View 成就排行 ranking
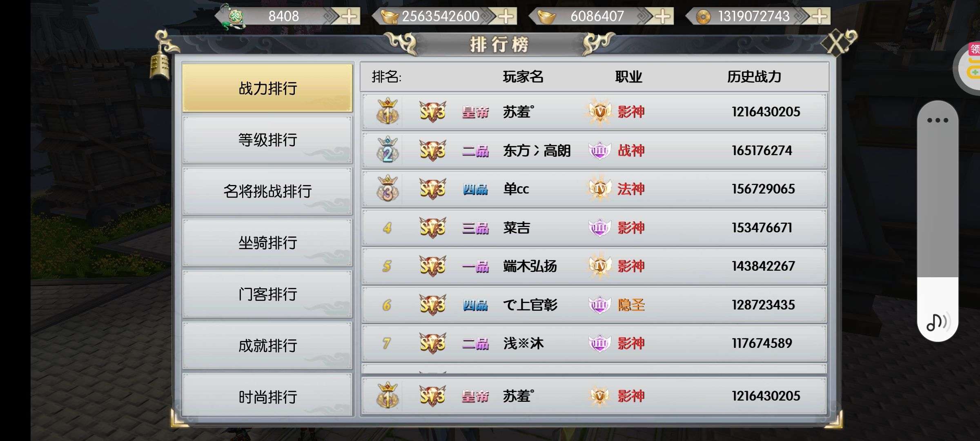This screenshot has height=441, width=980. click(x=267, y=345)
